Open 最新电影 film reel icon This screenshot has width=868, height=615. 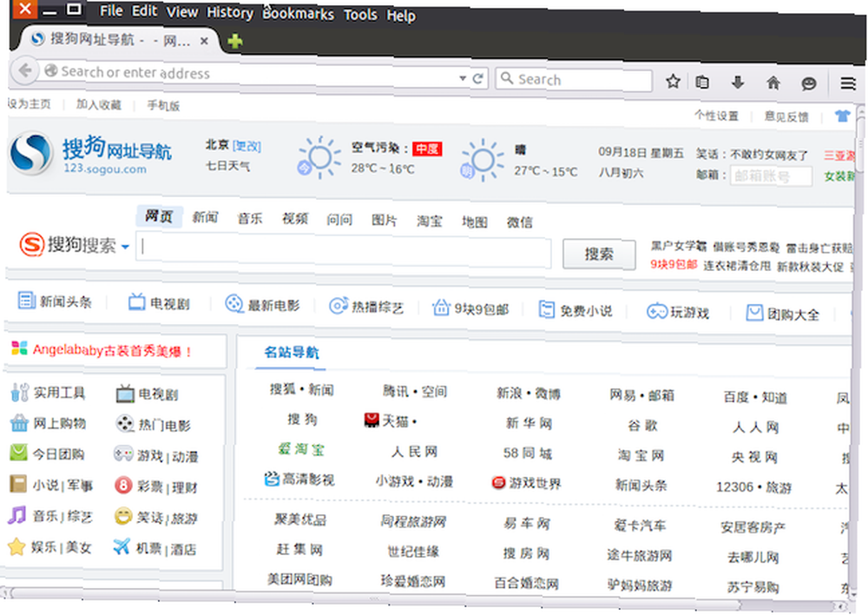point(234,304)
